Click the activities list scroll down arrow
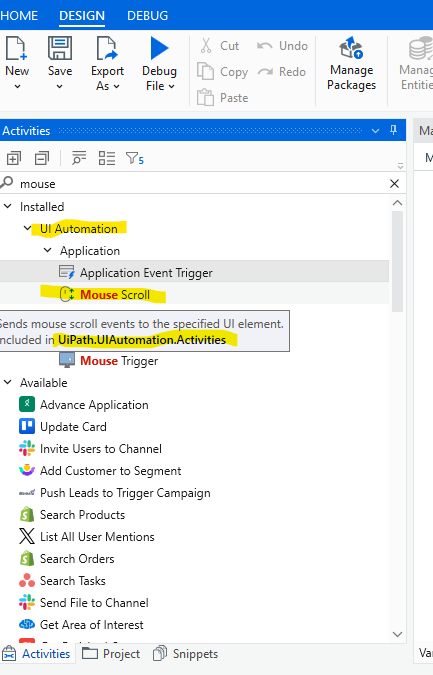This screenshot has height=675, width=433. [x=397, y=634]
